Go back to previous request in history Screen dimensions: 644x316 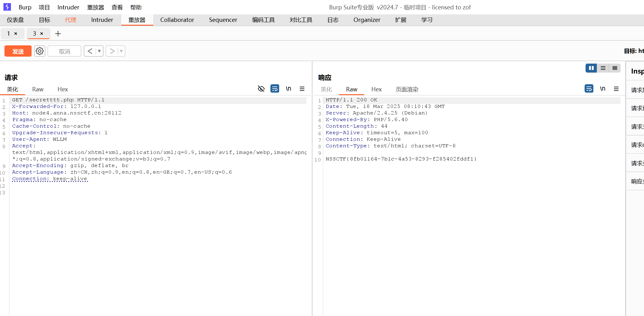[x=90, y=51]
